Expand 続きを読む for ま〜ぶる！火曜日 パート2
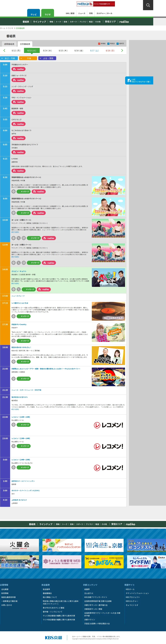 [15, 257]
